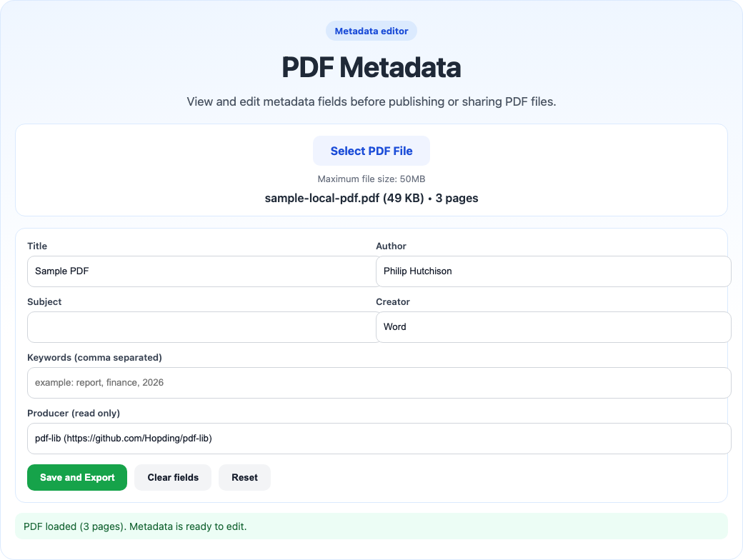Click the sample-local-pdf.pdf file name text
The width and height of the screenshot is (743, 560).
tap(371, 198)
